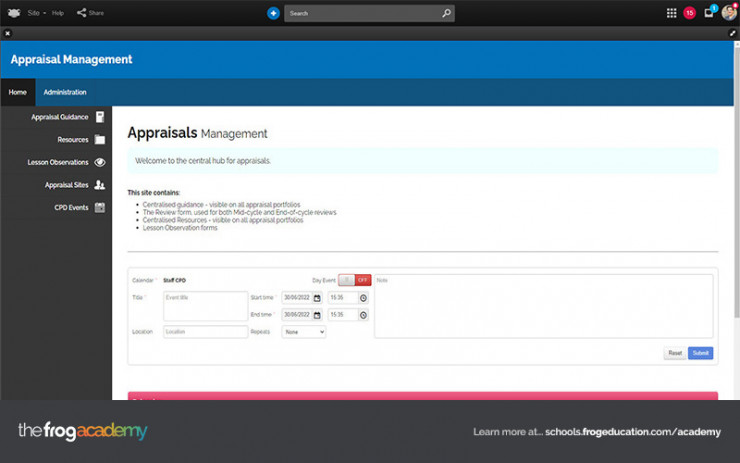Image resolution: width=740 pixels, height=463 pixels.
Task: Click the 'Staff CPD' calendar value
Action: (174, 280)
